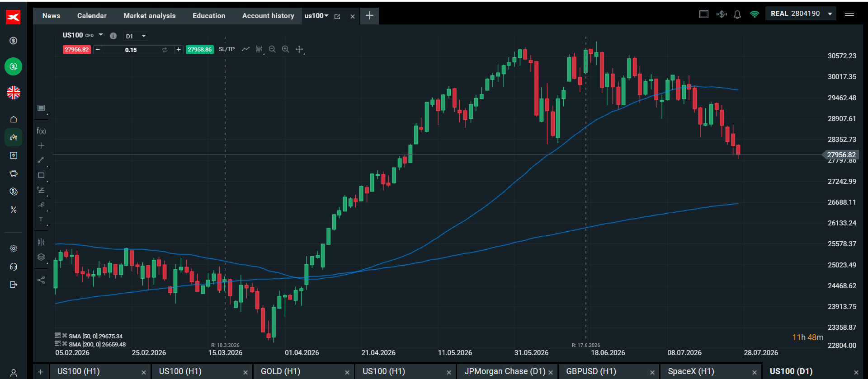This screenshot has width=868, height=379.
Task: Go to the Home icon in sidebar
Action: coord(14,119)
